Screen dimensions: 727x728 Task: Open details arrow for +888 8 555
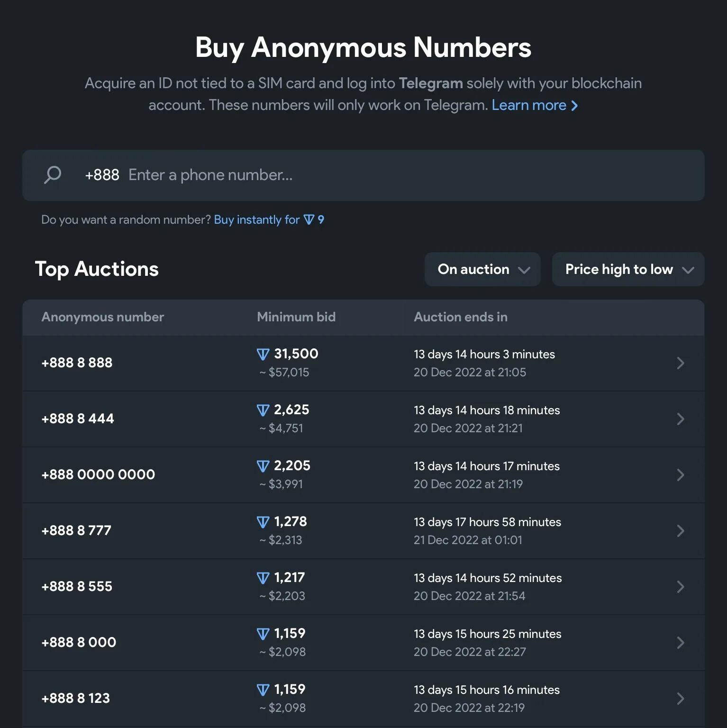click(681, 587)
